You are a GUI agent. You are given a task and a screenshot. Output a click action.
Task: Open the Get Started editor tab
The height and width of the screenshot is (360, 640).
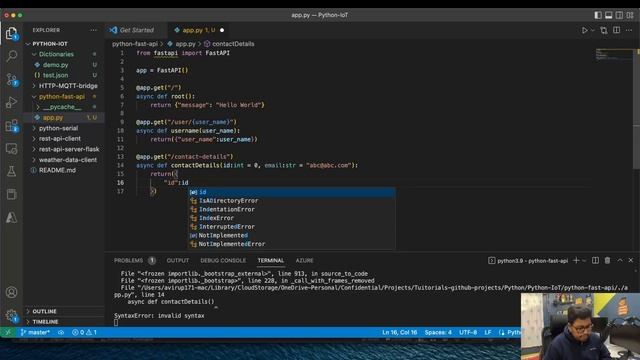click(x=136, y=30)
